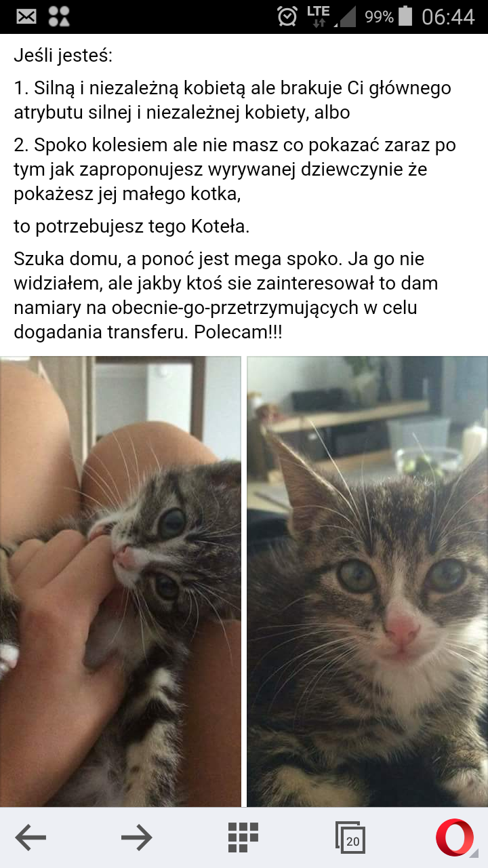
Task: Tap the 'Jeśli jesteś:' opening line
Action: (x=63, y=56)
